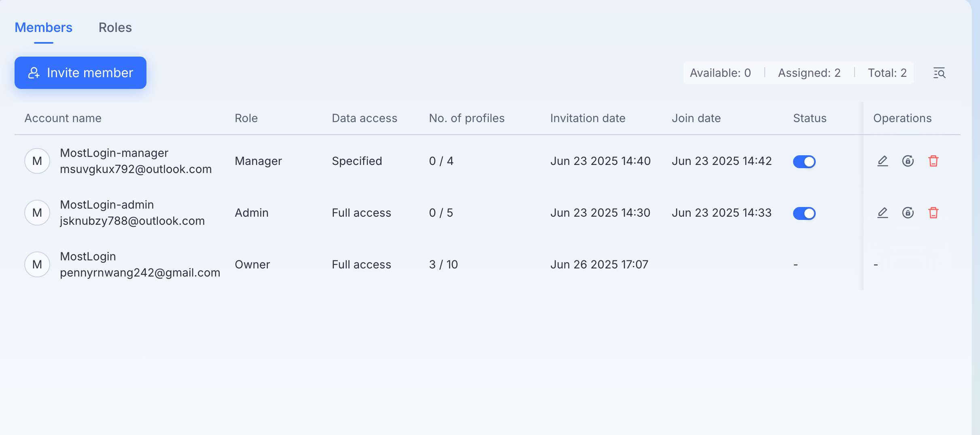Edit the MostLogin-admin member with pencil icon
980x435 pixels.
882,213
